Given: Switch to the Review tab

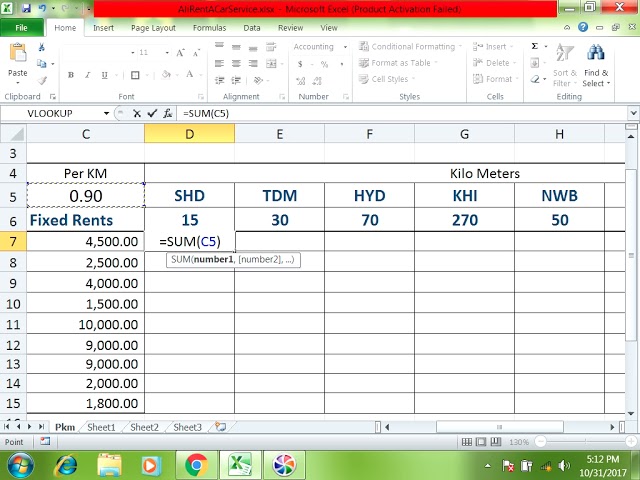Looking at the screenshot, I should (290, 28).
